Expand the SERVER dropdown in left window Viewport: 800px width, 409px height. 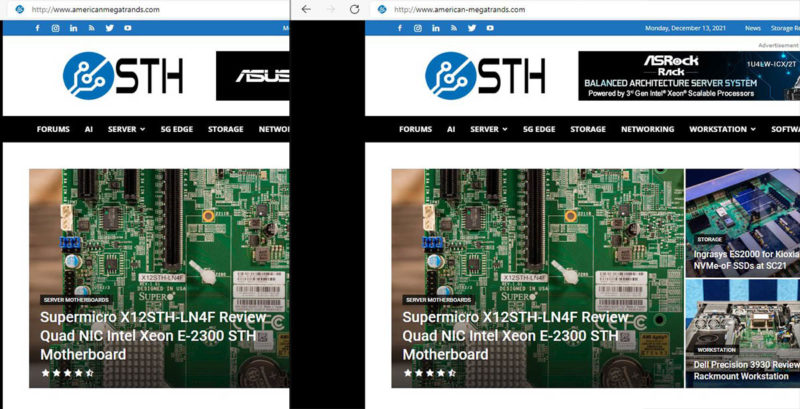126,129
